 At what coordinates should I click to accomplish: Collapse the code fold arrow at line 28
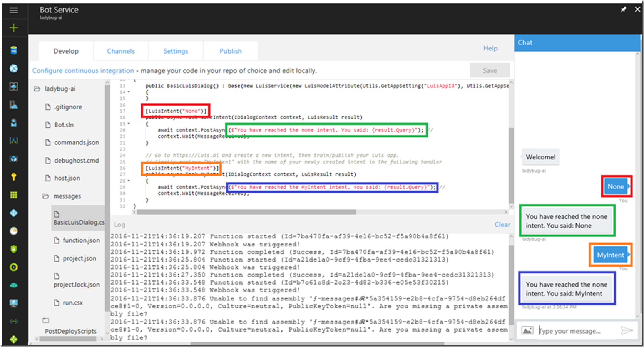pos(129,181)
